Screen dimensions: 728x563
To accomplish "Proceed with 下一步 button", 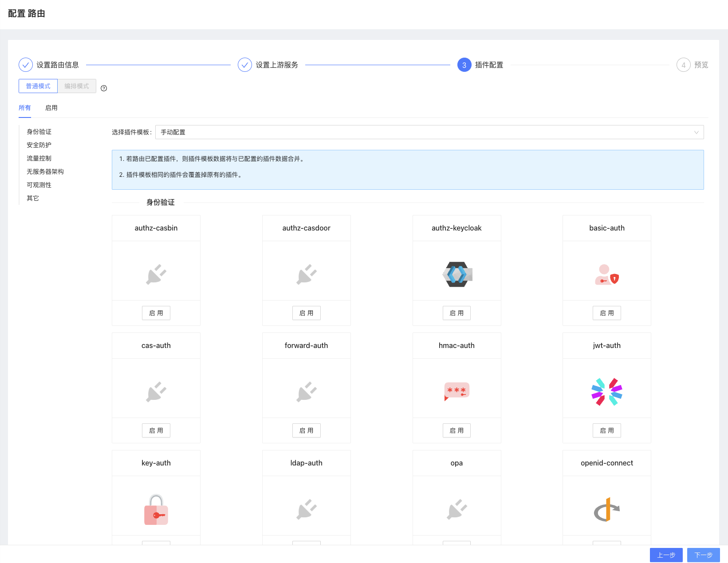I will point(703,555).
